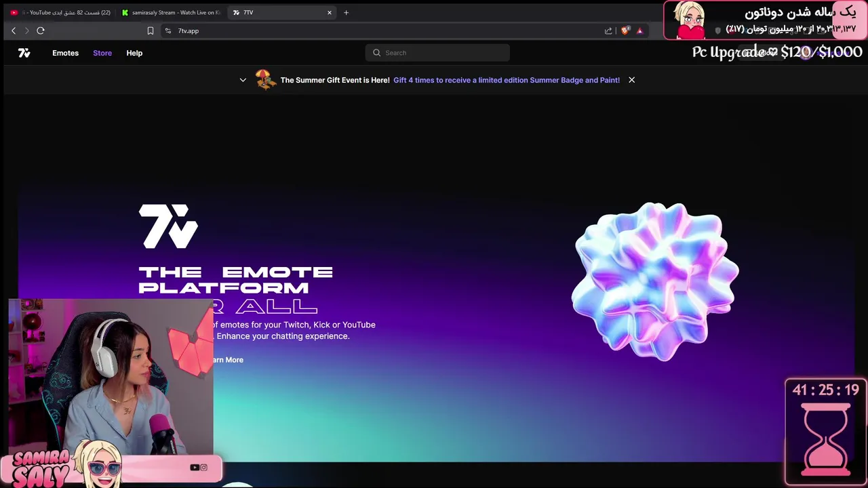This screenshot has height=488, width=868.
Task: Focus the emote Search field
Action: pyautogui.click(x=437, y=53)
